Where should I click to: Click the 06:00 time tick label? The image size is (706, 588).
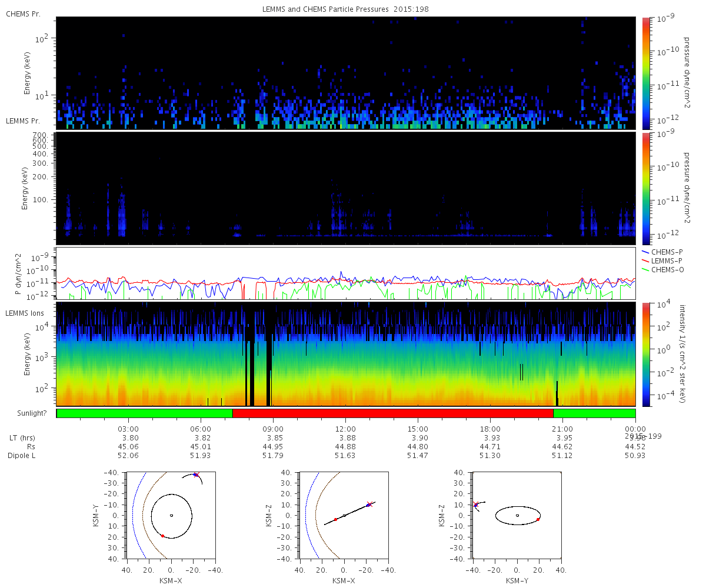point(201,429)
